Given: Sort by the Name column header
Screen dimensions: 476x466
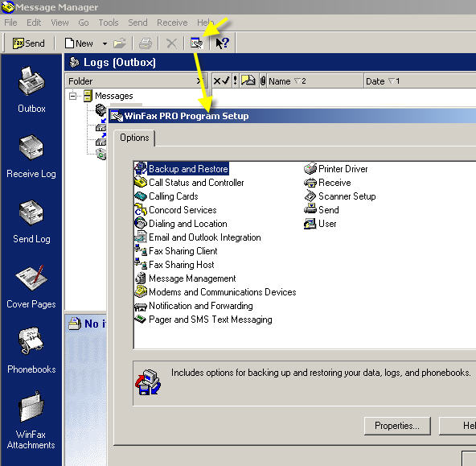Looking at the screenshot, I should pyautogui.click(x=315, y=81).
